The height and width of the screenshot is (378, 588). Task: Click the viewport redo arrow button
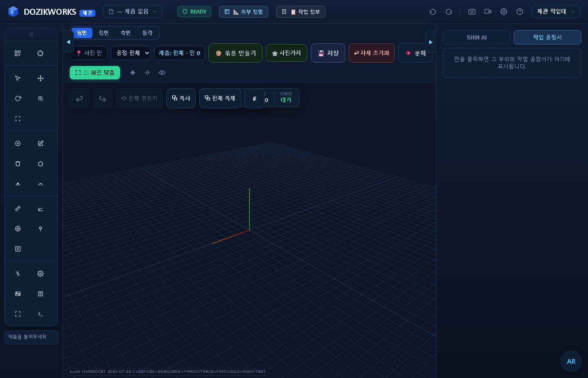coord(102,98)
